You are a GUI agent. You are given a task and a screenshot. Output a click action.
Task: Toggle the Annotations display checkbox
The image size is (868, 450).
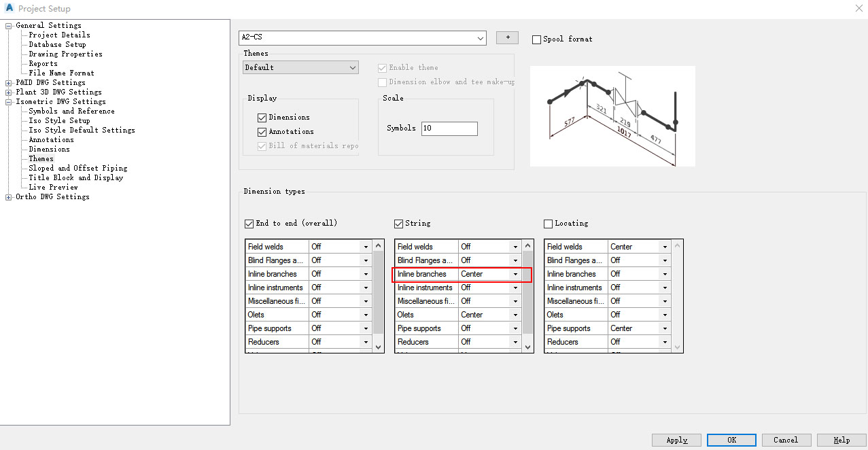(262, 132)
